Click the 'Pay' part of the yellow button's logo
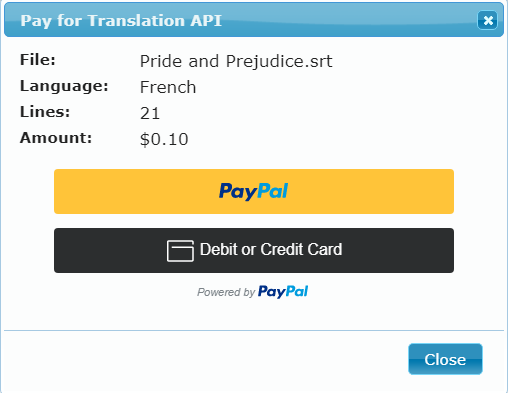 [x=238, y=192]
